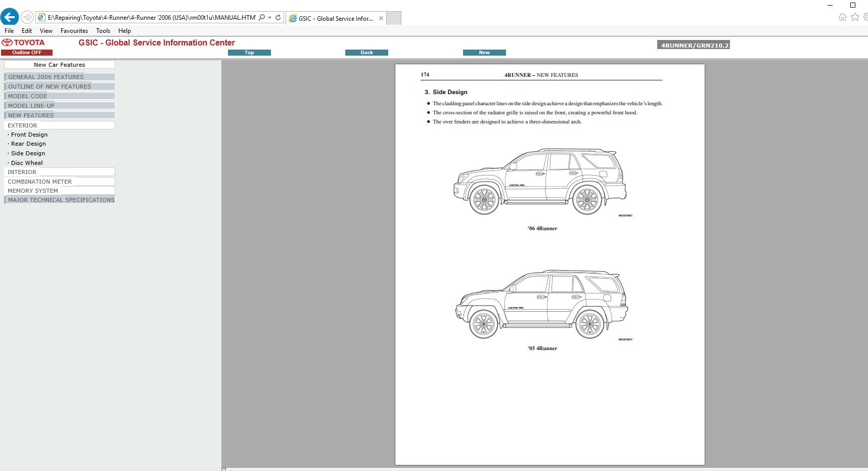The height and width of the screenshot is (471, 868).
Task: Click the Back button in the GSIC header
Action: pos(367,52)
